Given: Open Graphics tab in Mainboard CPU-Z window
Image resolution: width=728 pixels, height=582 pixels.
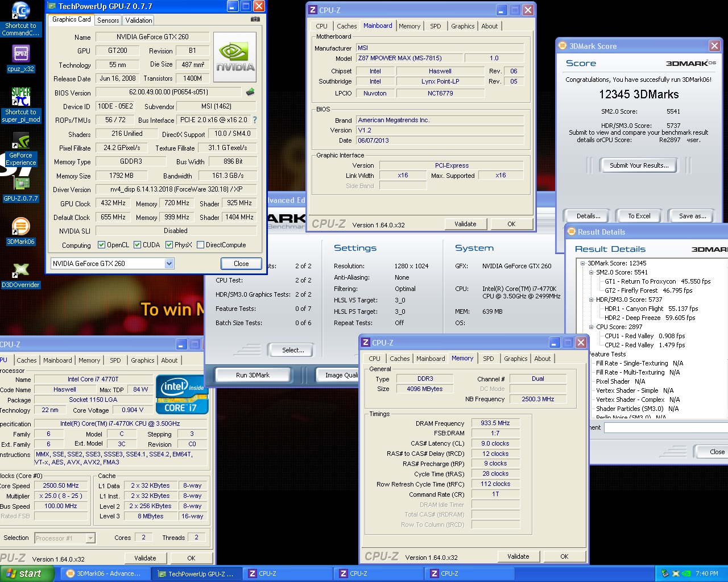Looking at the screenshot, I should pyautogui.click(x=462, y=26).
